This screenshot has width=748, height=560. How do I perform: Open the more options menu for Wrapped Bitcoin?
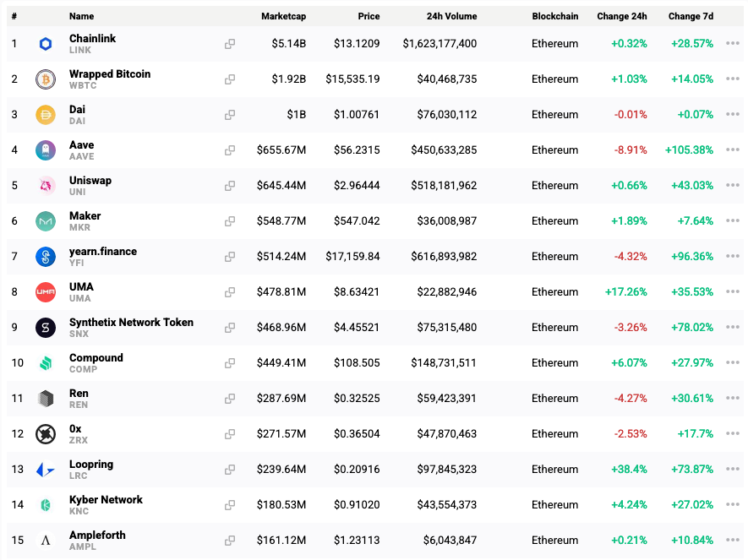[x=733, y=79]
